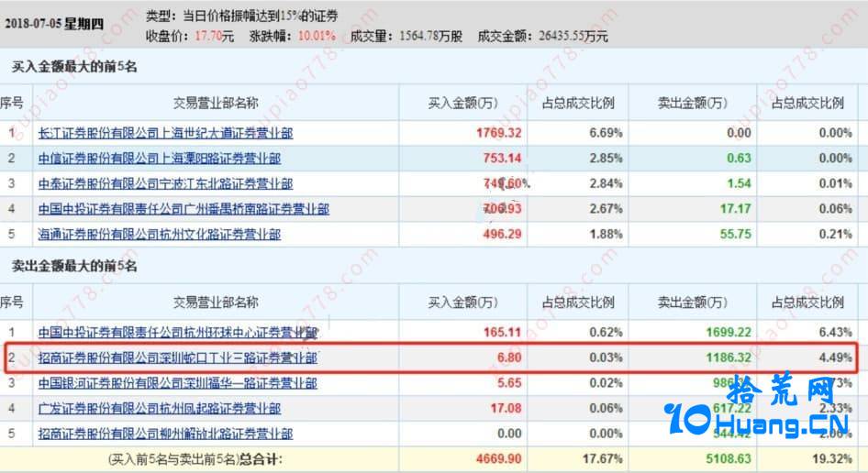Open 海通证券杭州文化路证券营业部 link
The width and height of the screenshot is (868, 473).
160,234
